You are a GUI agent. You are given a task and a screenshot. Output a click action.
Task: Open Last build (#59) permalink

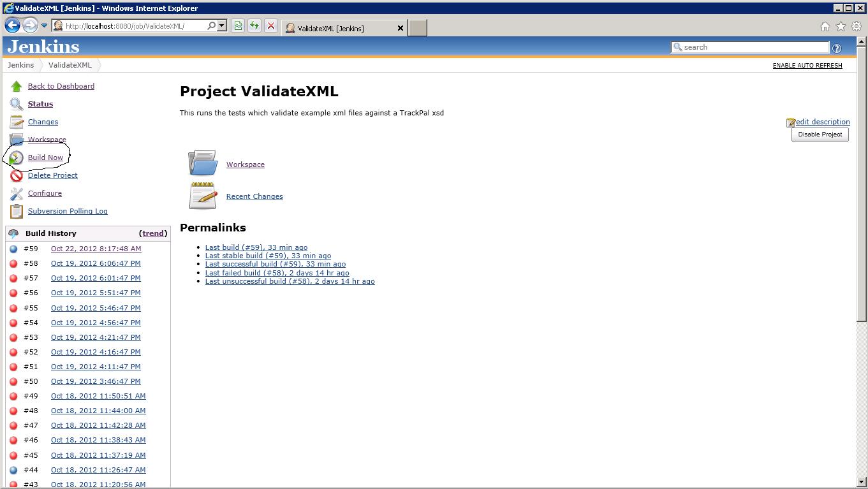256,247
